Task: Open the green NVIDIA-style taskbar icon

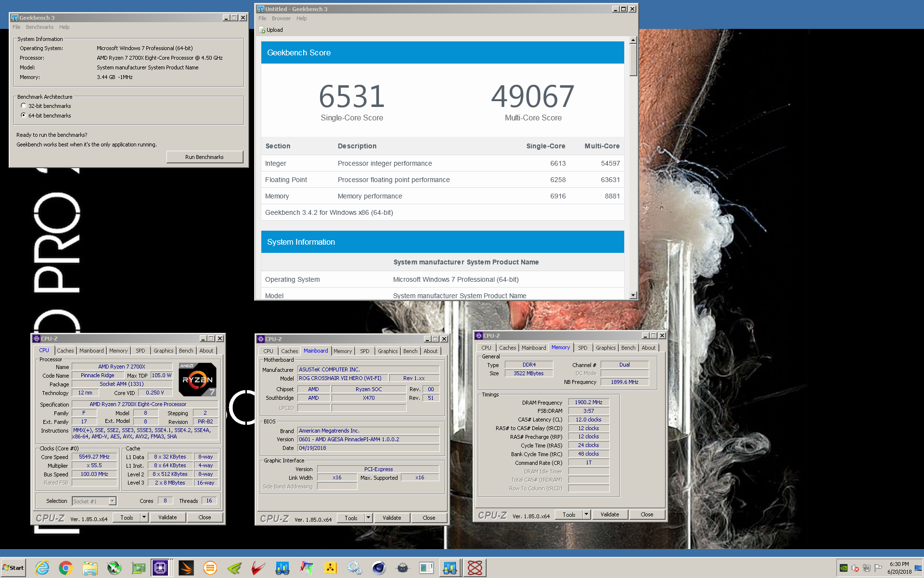Action: 234,568
